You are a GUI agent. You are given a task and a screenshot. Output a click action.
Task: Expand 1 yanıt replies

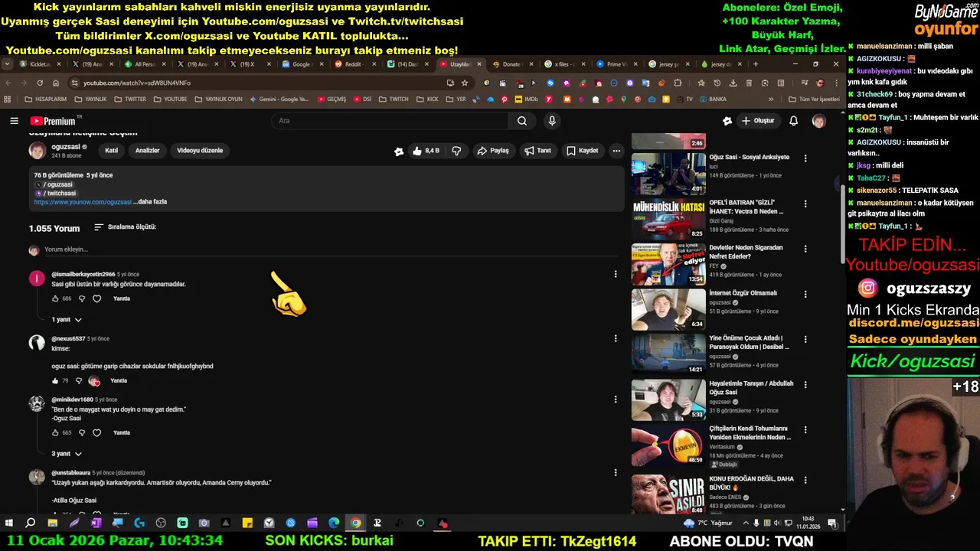tap(66, 319)
